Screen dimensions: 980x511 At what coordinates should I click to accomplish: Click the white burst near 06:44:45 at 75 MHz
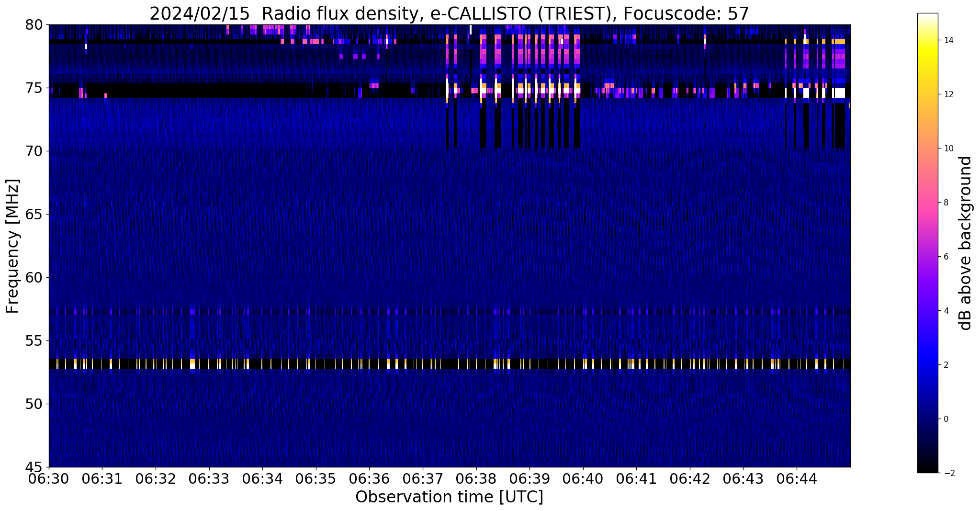tap(839, 92)
